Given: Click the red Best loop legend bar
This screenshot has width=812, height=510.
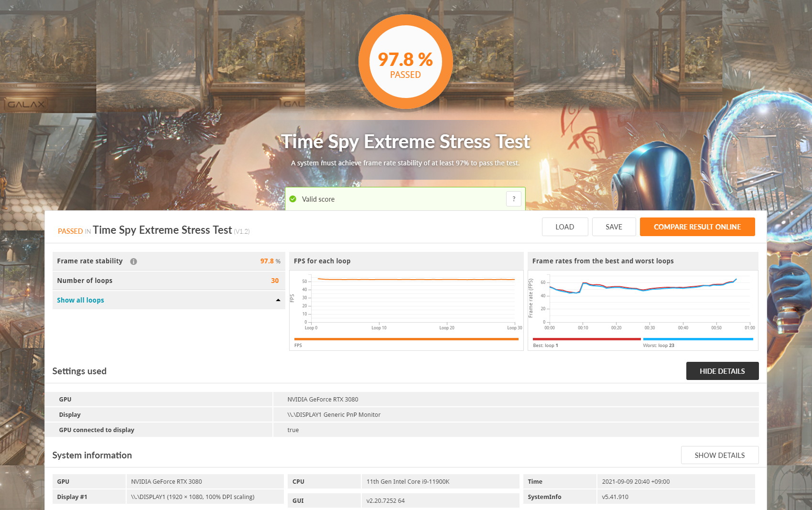Looking at the screenshot, I should tap(586, 339).
